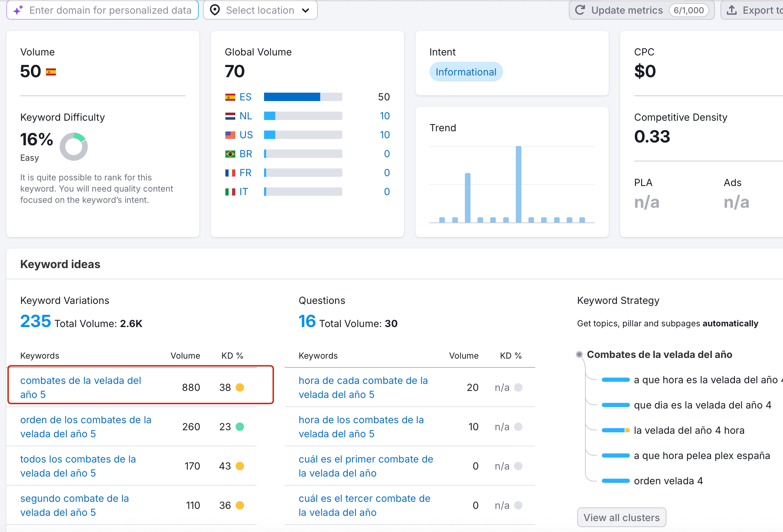Click the Spain flag next to Volume 50
The height and width of the screenshot is (532, 783).
click(x=51, y=72)
